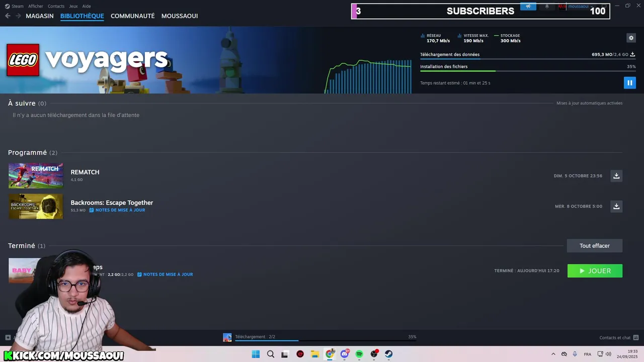Click STOCKAGE 300 Mb/s stat
The height and width of the screenshot is (362, 644).
507,38
